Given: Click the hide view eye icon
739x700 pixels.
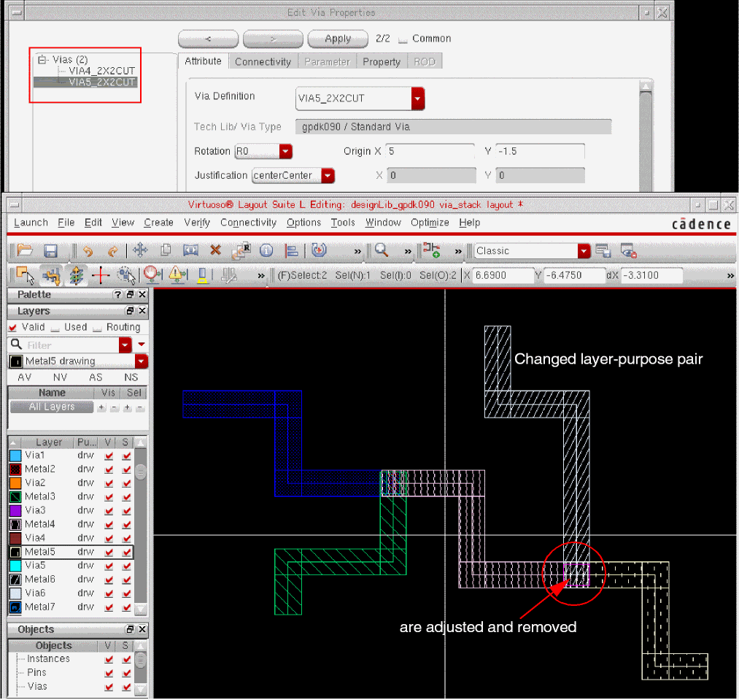Looking at the screenshot, I should (x=629, y=250).
